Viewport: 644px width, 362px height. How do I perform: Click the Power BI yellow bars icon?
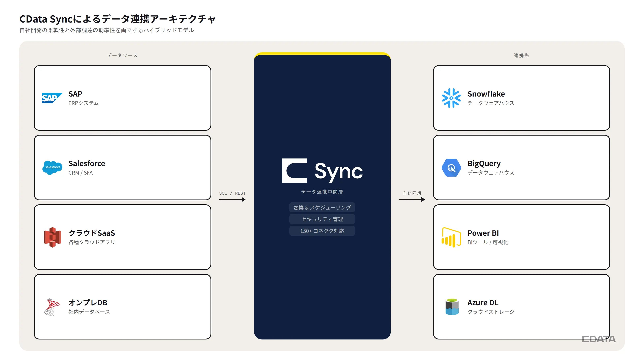pyautogui.click(x=451, y=237)
